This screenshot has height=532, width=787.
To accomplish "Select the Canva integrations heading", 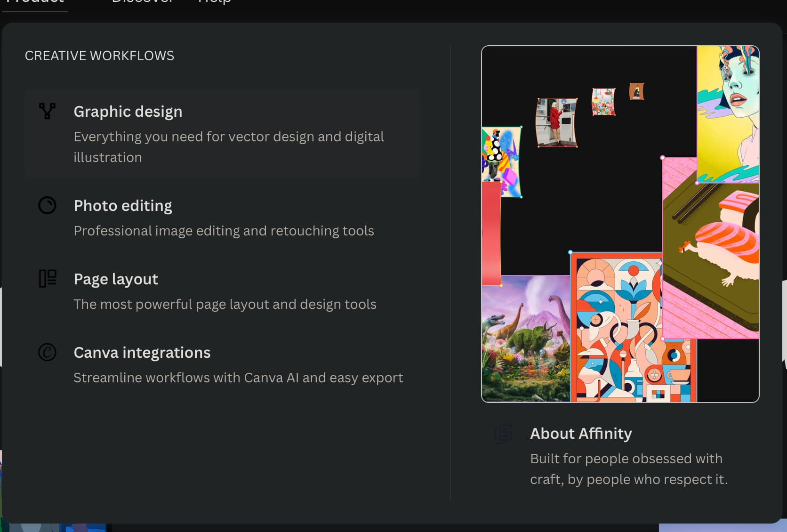I will point(142,353).
